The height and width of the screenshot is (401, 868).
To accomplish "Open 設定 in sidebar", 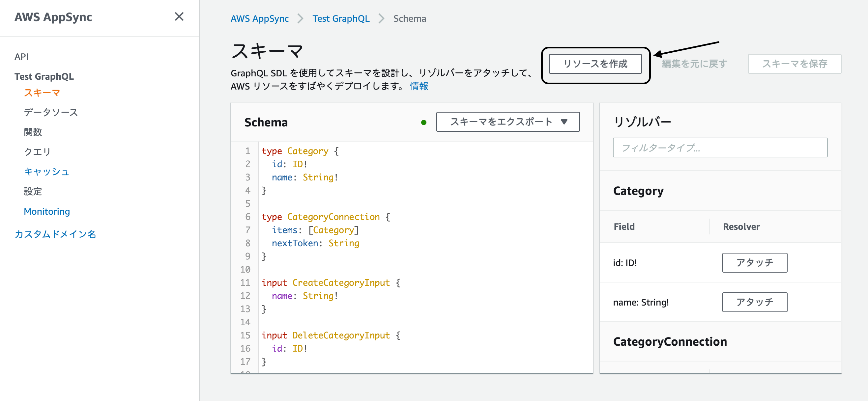I will click(33, 192).
